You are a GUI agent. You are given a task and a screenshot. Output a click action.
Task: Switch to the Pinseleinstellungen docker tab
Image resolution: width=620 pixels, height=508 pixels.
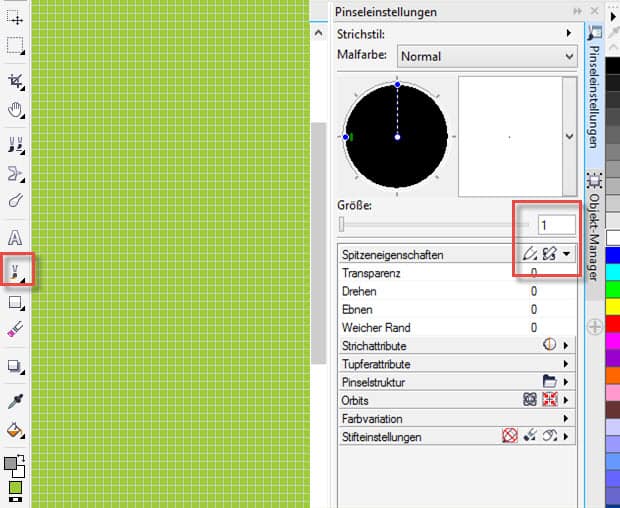tap(594, 95)
